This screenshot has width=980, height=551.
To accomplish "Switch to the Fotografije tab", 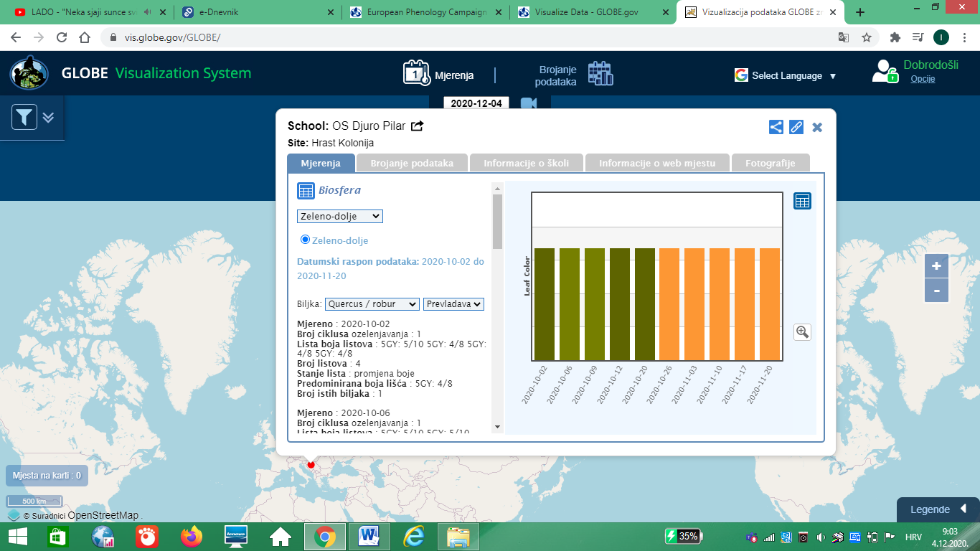I will 770,163.
